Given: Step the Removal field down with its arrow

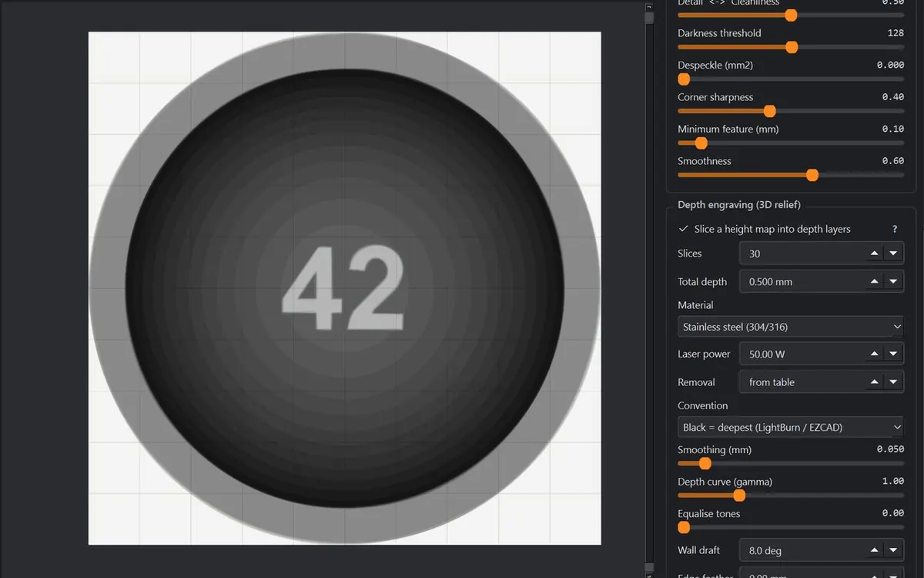Looking at the screenshot, I should 893,382.
